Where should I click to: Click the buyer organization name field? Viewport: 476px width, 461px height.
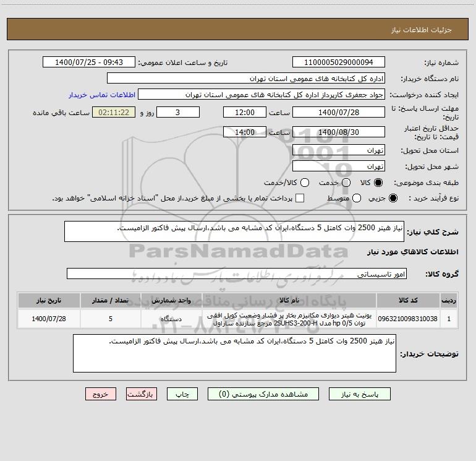(246, 78)
